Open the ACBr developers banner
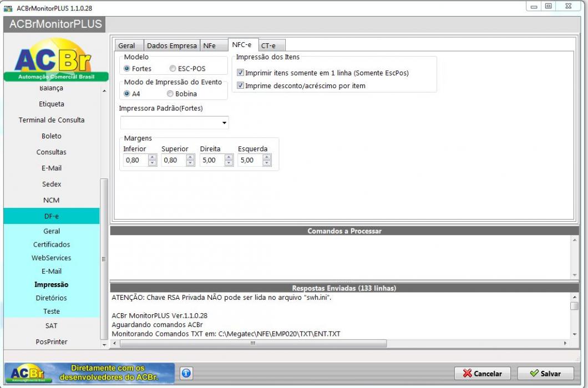Image resolution: width=588 pixels, height=388 pixels. coord(90,373)
